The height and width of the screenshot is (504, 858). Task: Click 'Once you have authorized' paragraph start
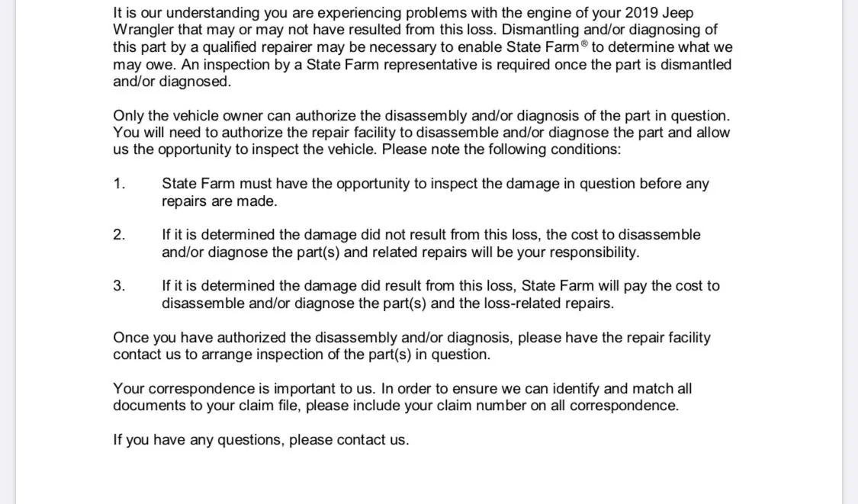tap(200, 338)
